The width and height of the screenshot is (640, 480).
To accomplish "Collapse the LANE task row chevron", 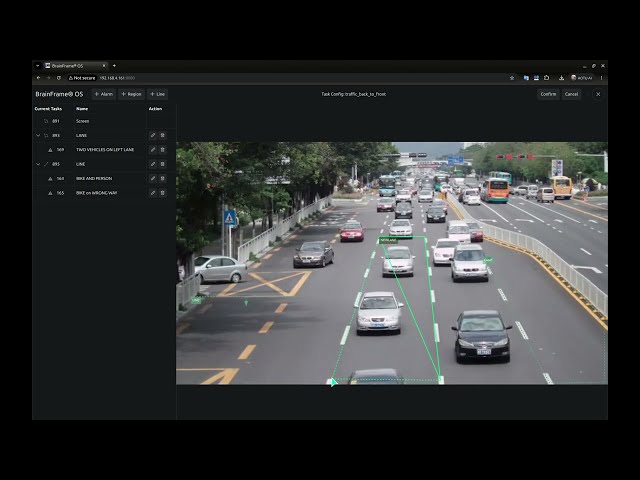I will pos(38,136).
